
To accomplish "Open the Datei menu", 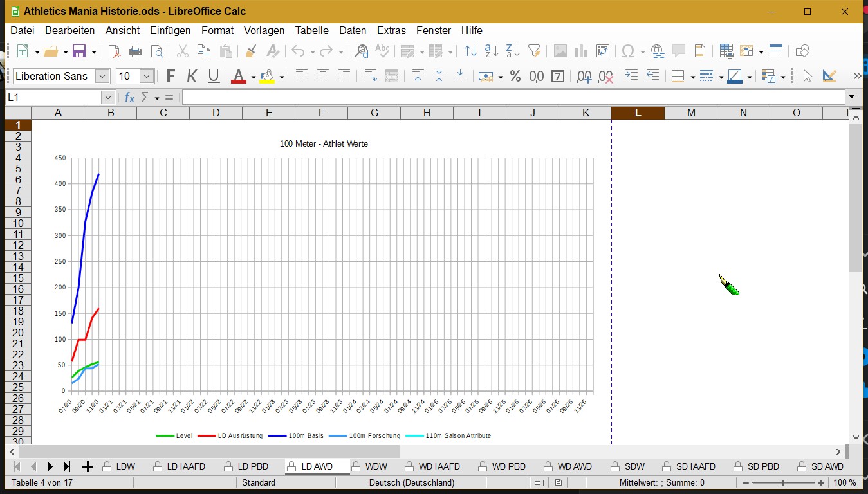I will [23, 30].
